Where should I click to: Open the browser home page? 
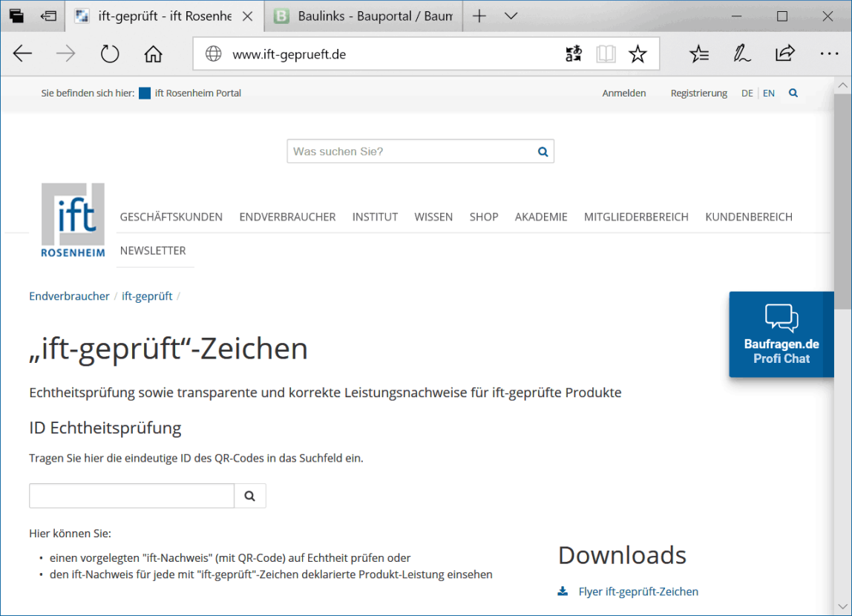[x=153, y=53]
